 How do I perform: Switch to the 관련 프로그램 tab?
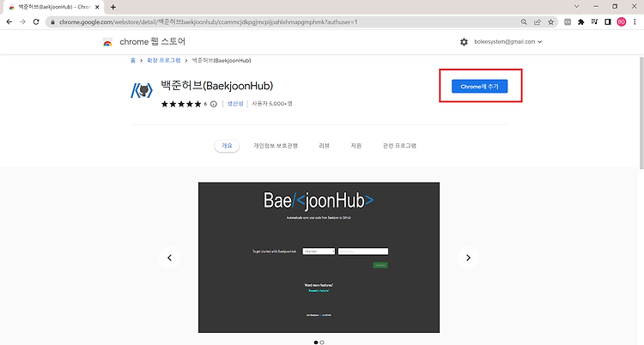[x=399, y=146]
